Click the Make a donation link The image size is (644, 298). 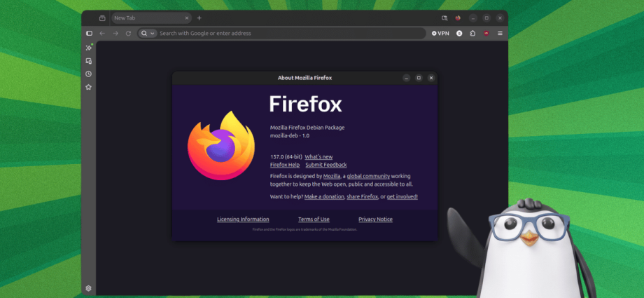click(x=324, y=197)
